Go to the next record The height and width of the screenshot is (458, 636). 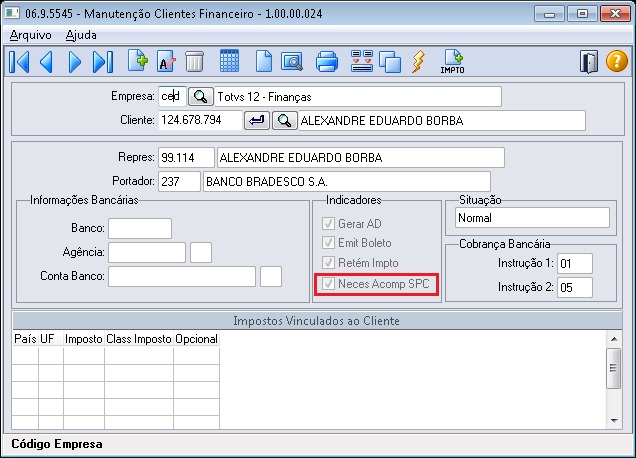pyautogui.click(x=75, y=62)
